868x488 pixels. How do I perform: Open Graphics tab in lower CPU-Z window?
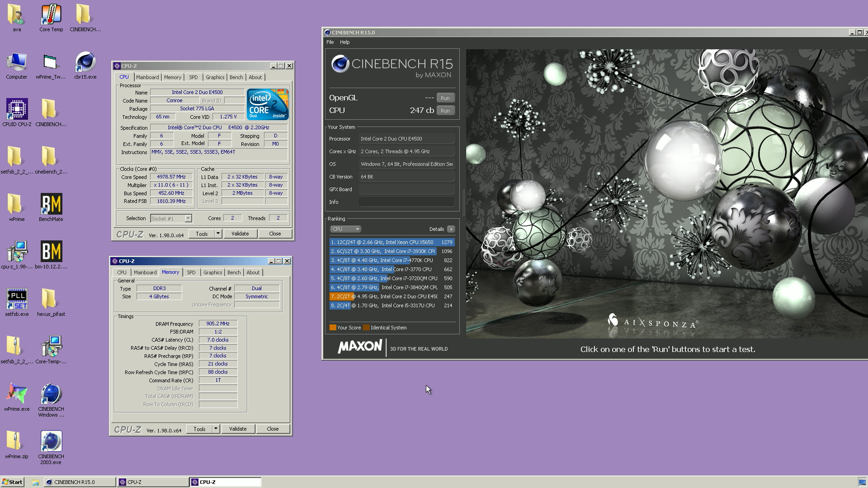click(212, 272)
